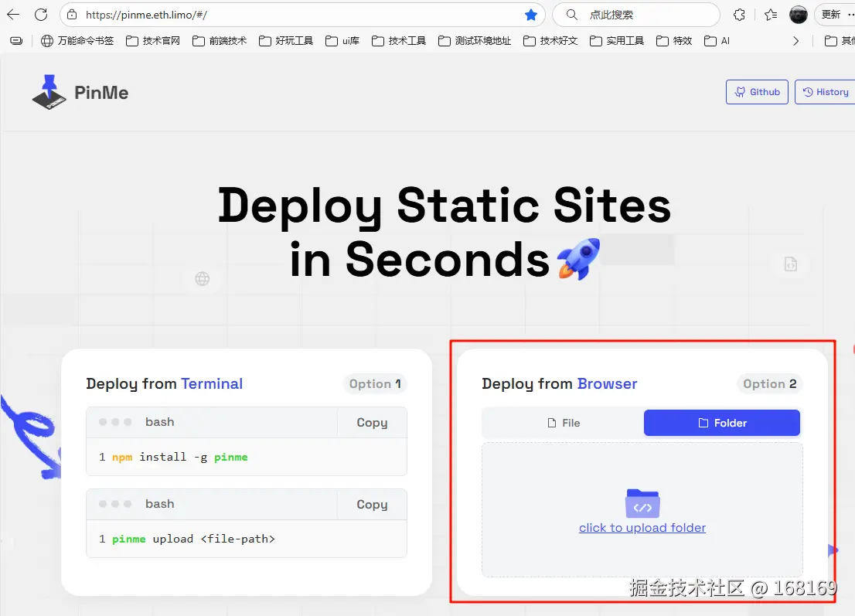The width and height of the screenshot is (855, 616).
Task: Copy the npm install command
Action: click(x=372, y=423)
